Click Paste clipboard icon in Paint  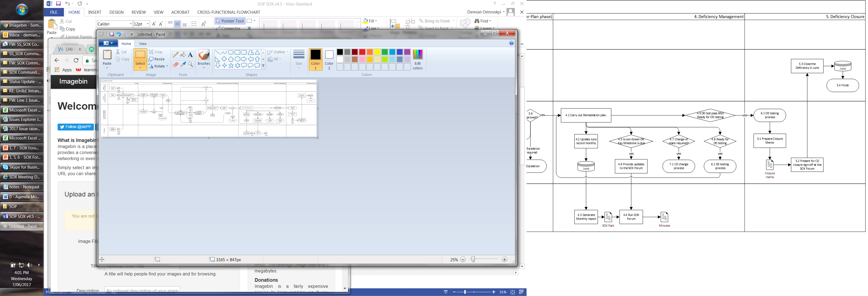pos(107,55)
